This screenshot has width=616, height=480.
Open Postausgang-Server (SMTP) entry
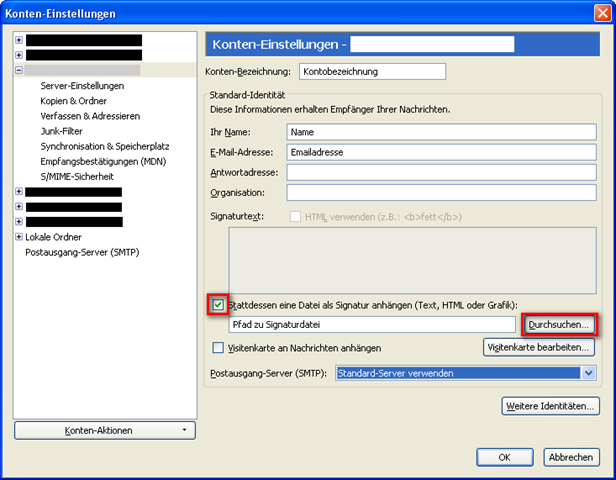tap(82, 252)
